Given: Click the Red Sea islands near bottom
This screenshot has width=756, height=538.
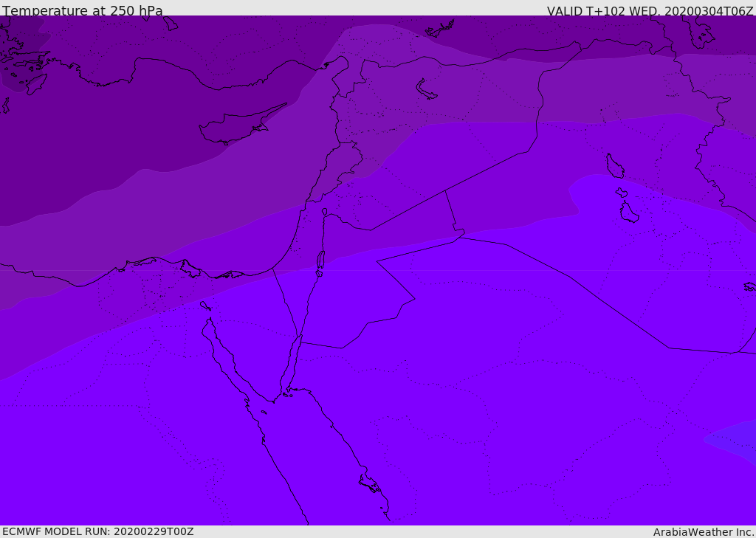Looking at the screenshot, I should [x=370, y=484].
